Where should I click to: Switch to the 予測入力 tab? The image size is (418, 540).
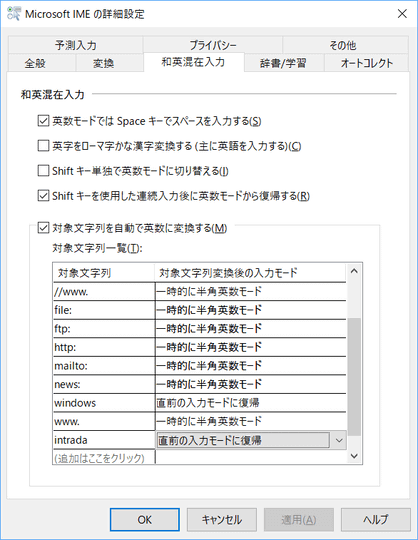point(75,45)
